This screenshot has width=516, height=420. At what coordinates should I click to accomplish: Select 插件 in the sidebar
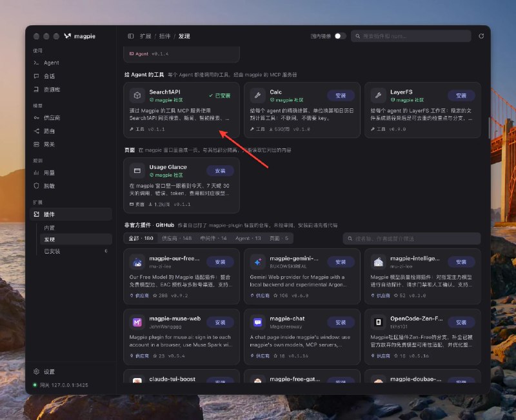point(70,214)
